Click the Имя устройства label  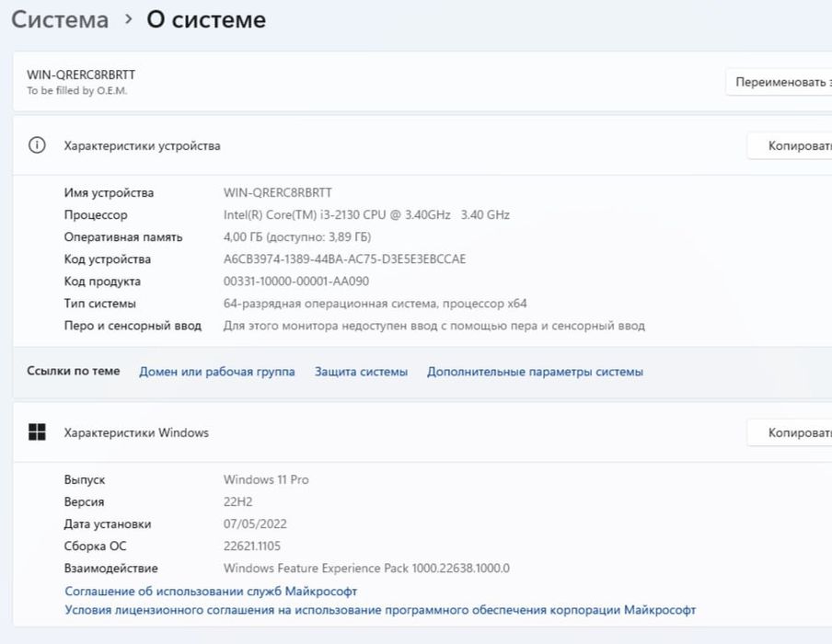click(x=109, y=192)
